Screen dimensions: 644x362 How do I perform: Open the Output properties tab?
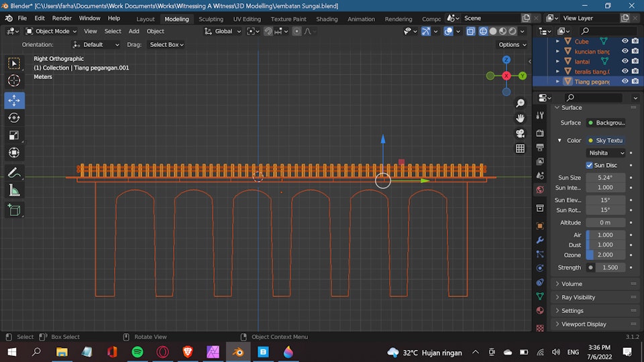coord(540,147)
